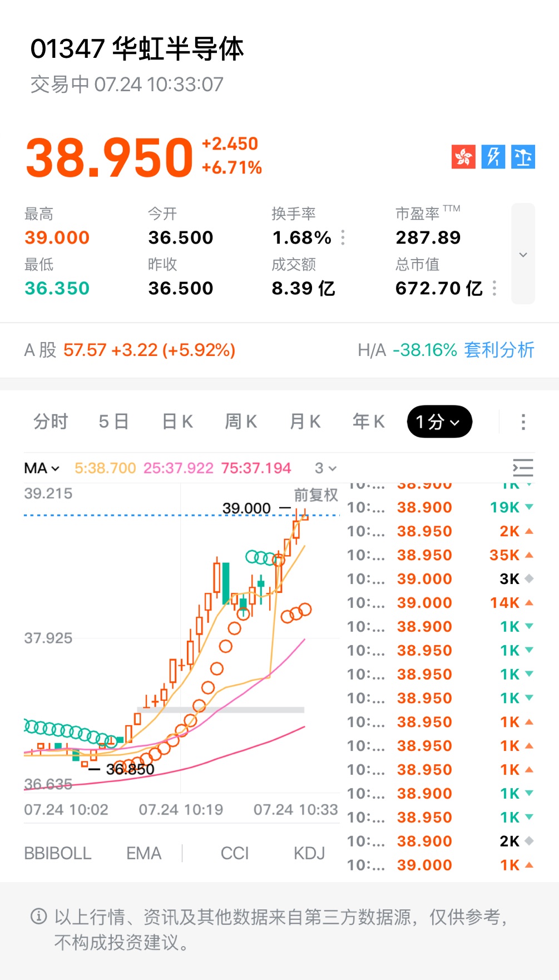Select the KDJ indicator
Viewport: 559px width, 980px height.
(309, 853)
